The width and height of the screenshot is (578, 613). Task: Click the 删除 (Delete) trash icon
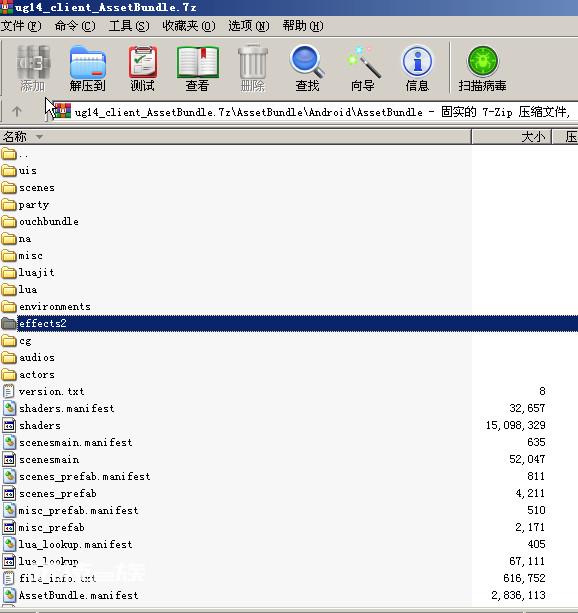pyautogui.click(x=253, y=68)
